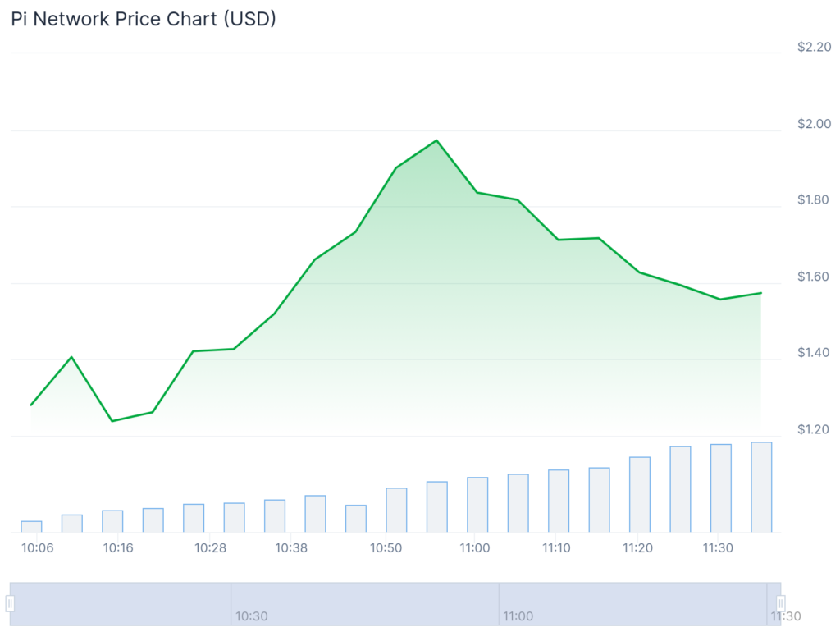
Task: Click the Pi Network Price Chart title
Action: 144,19
